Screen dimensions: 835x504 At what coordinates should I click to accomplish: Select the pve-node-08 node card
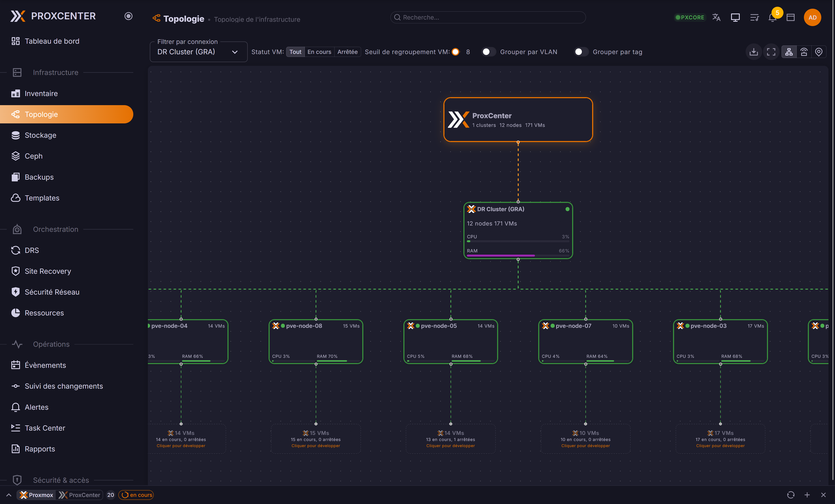316,342
